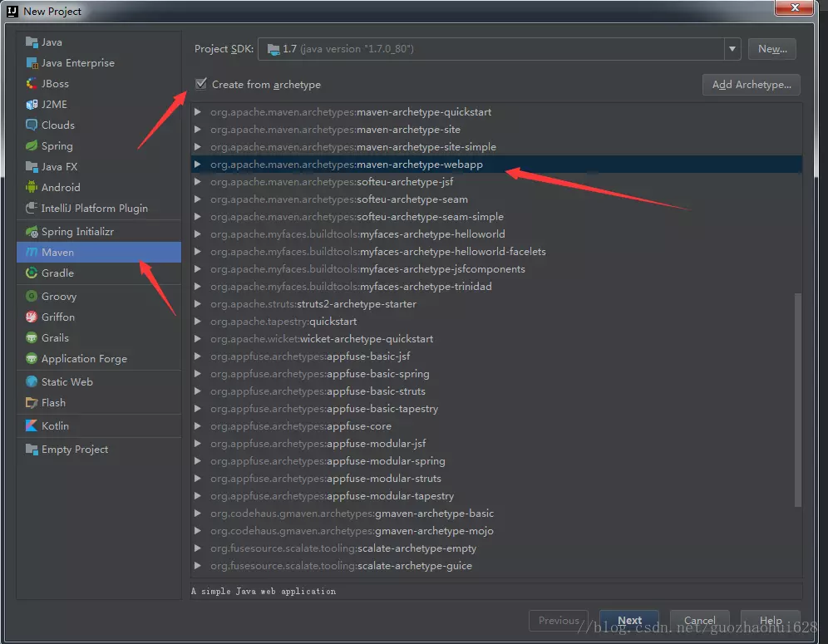Click the Java FX icon
The height and width of the screenshot is (644, 828).
[x=32, y=167]
